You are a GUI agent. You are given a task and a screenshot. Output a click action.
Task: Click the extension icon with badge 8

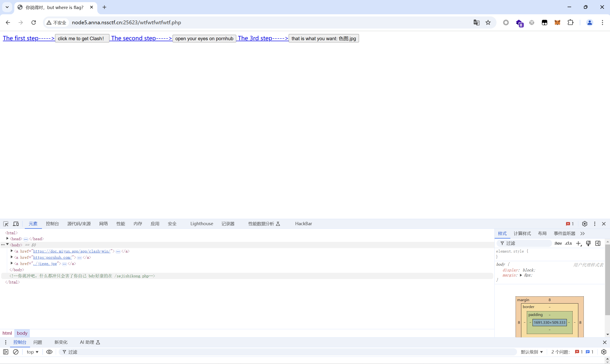pos(519,23)
